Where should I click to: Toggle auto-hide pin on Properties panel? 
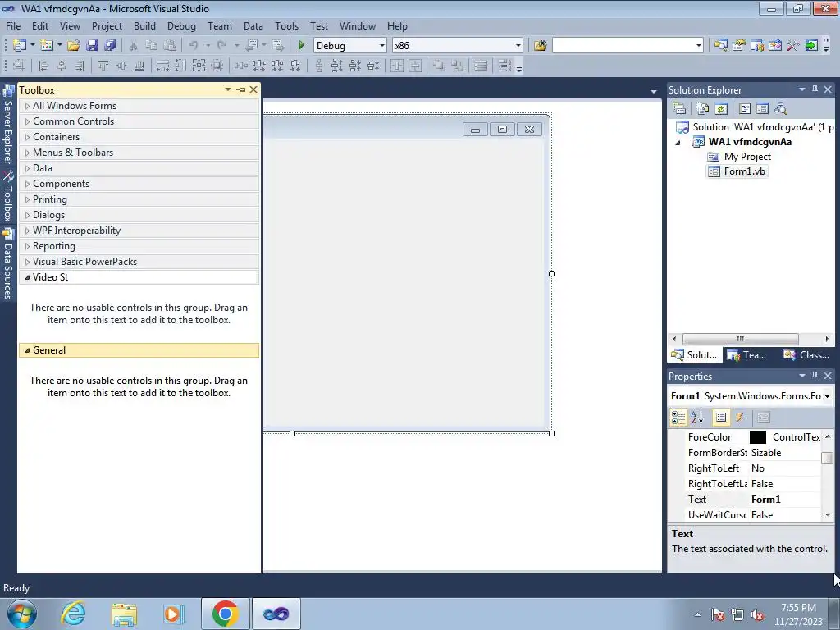pos(815,376)
